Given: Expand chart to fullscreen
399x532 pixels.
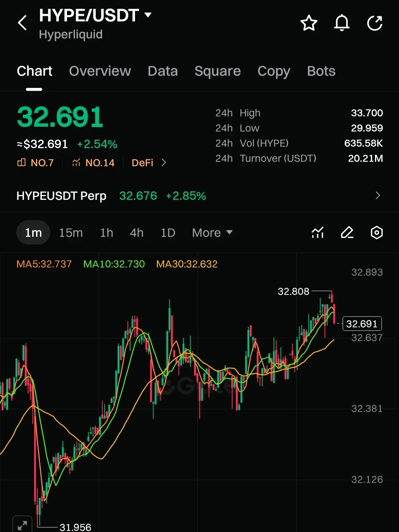Looking at the screenshot, I should click(22, 525).
